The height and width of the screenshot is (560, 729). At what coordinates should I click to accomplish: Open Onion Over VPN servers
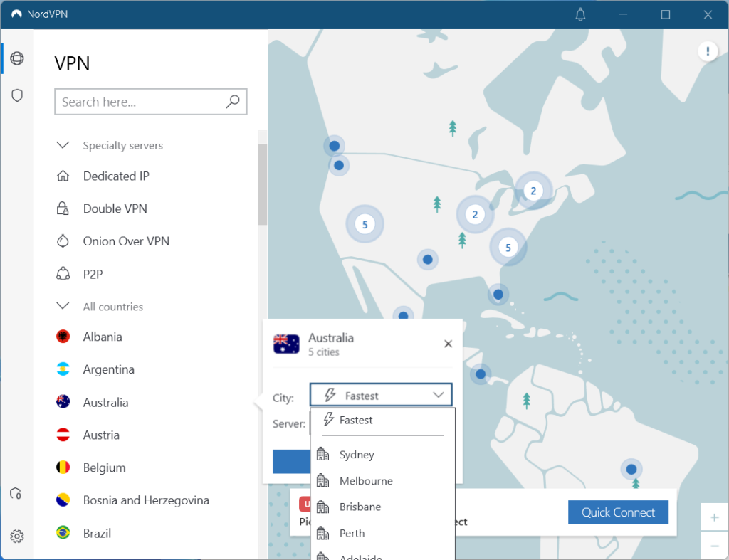click(63, 241)
